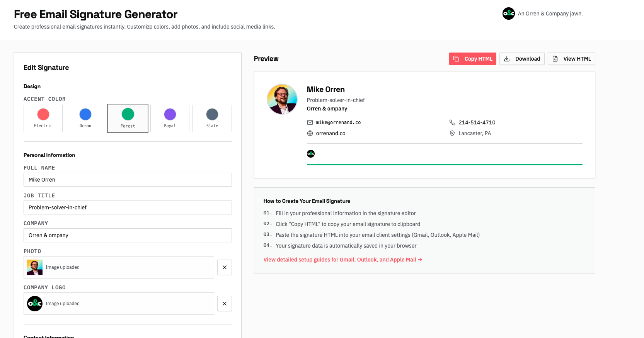This screenshot has width=644, height=338.
Task: Remove the uploaded photo
Action: (x=225, y=267)
